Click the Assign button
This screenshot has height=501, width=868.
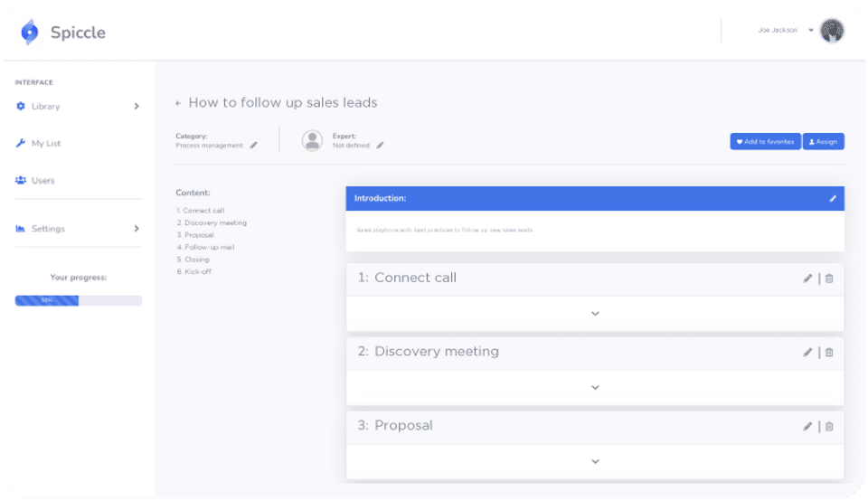(x=823, y=142)
